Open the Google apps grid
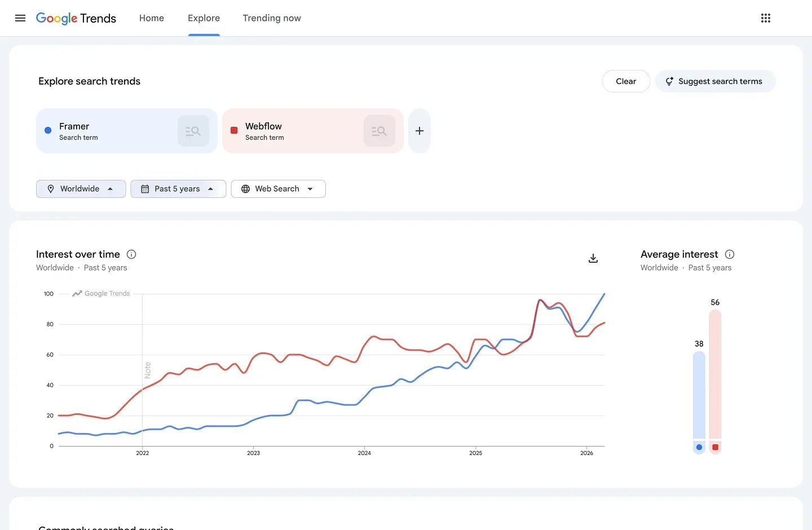 pos(766,18)
